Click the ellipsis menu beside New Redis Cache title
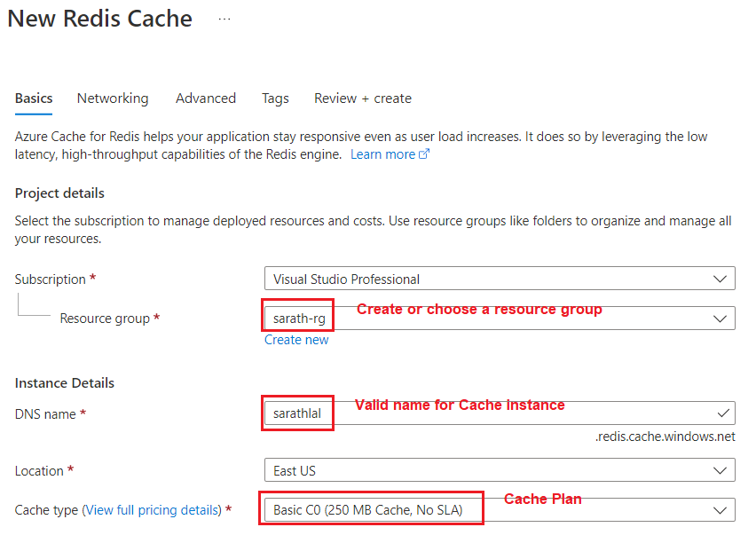Image resolution: width=756 pixels, height=543 pixels. (x=224, y=18)
